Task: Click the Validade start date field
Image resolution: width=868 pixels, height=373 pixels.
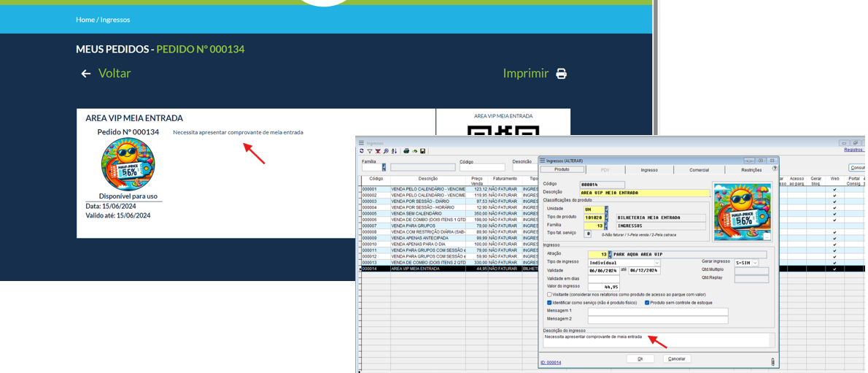Action: [x=602, y=271]
